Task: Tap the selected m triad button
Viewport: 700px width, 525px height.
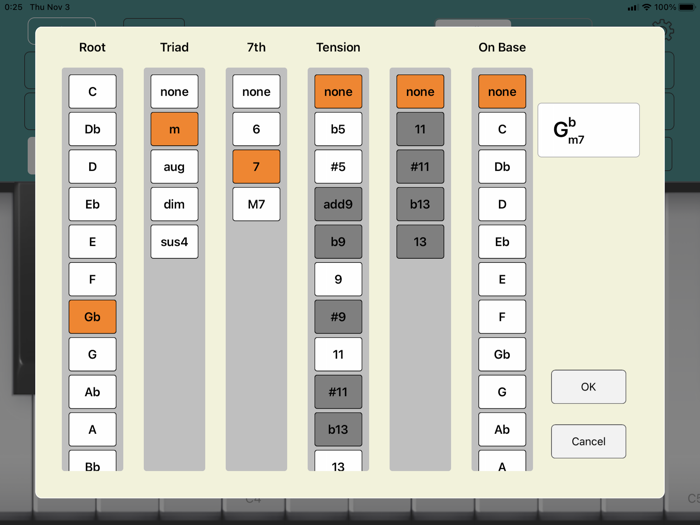Action: pyautogui.click(x=175, y=129)
